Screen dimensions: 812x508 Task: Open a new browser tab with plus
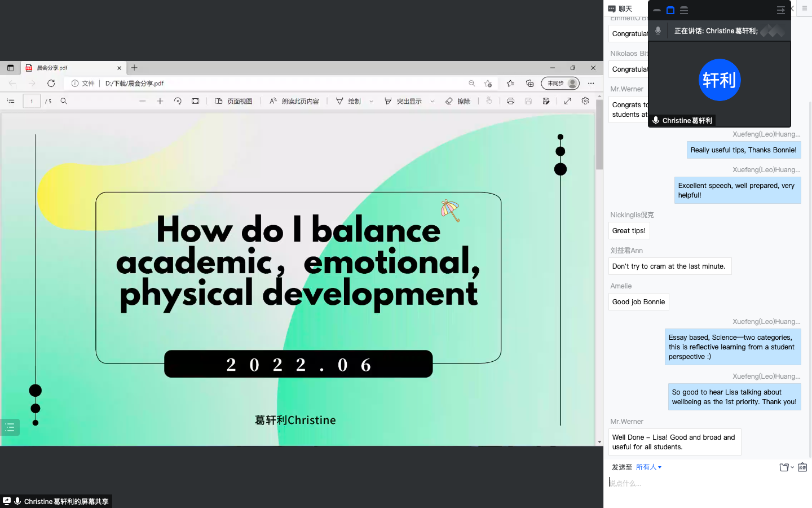tap(134, 68)
